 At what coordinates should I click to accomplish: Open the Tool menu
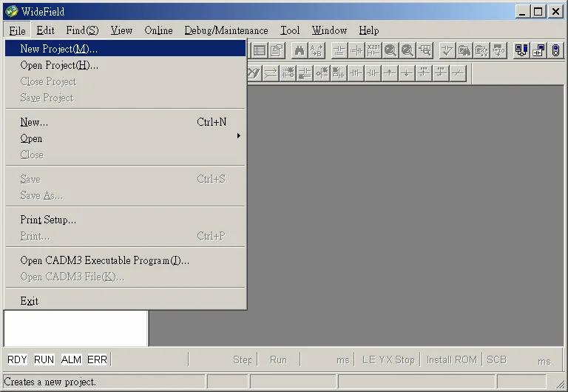[x=290, y=30]
